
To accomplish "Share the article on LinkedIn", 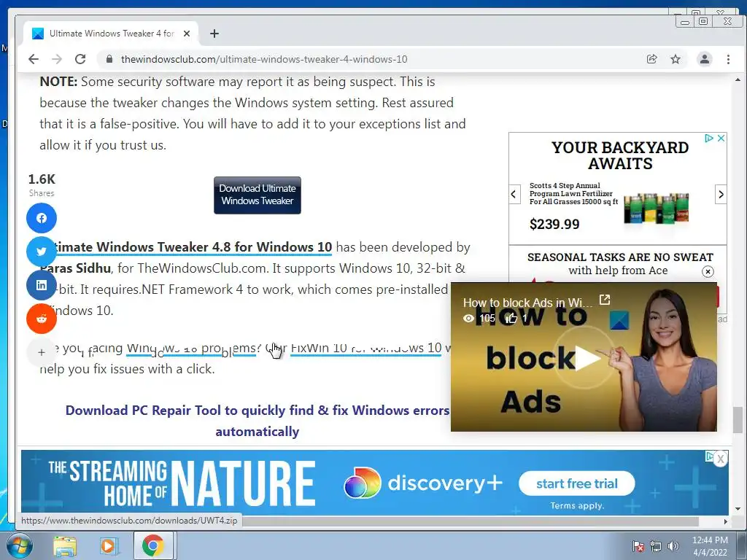I will pyautogui.click(x=42, y=285).
